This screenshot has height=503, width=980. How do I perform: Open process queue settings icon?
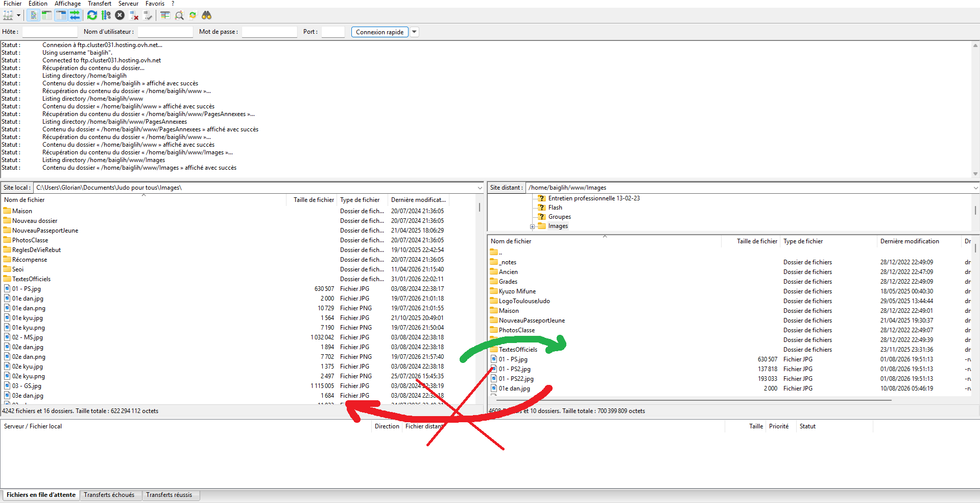pyautogui.click(x=106, y=15)
